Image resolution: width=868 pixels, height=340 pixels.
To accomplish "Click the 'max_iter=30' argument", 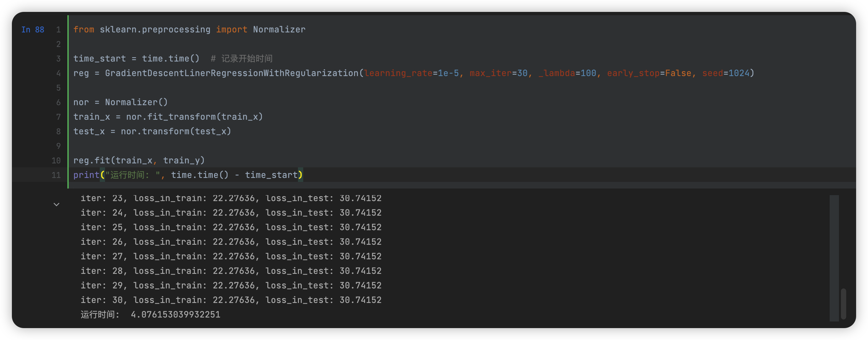I will coord(499,73).
